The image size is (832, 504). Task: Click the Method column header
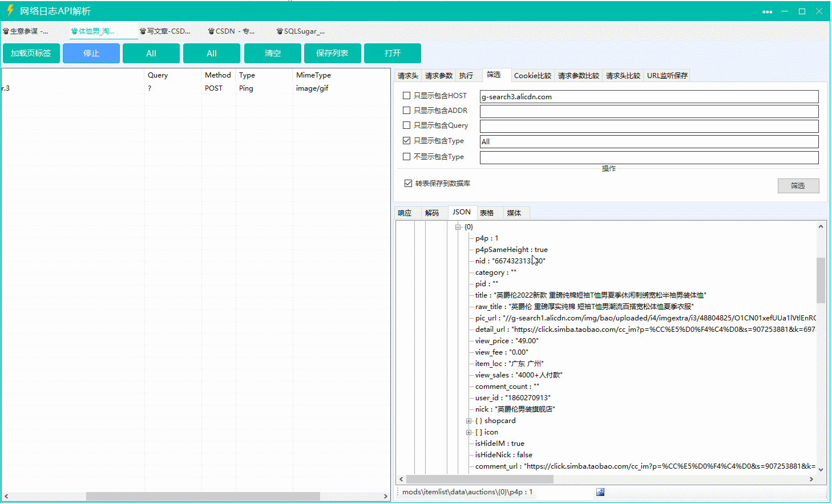(219, 75)
